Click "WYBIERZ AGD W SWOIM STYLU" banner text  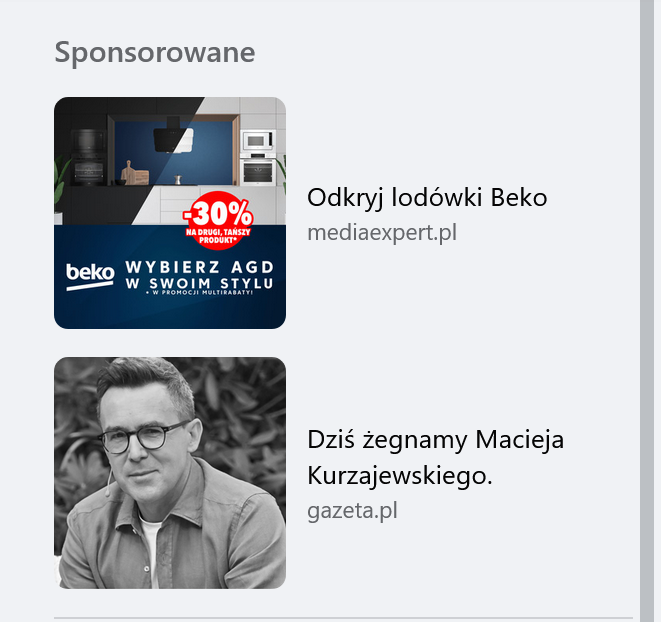pyautogui.click(x=200, y=275)
